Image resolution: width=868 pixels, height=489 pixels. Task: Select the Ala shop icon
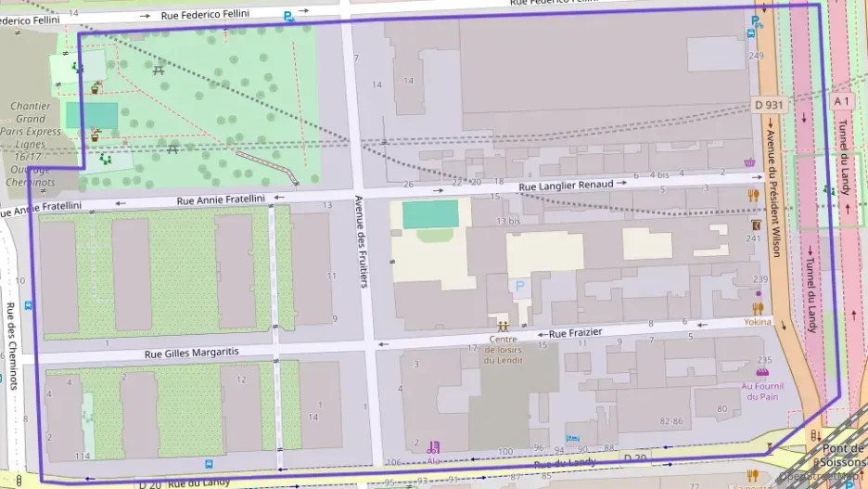click(x=433, y=447)
